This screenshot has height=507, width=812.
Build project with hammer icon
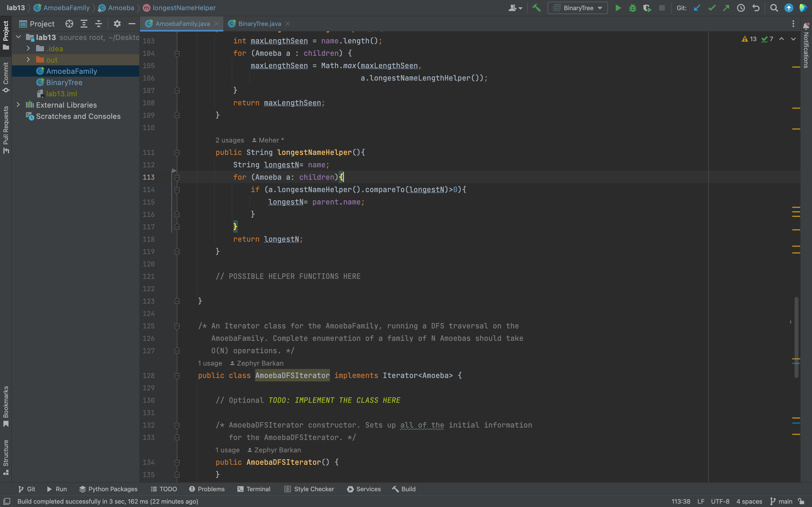tap(537, 8)
